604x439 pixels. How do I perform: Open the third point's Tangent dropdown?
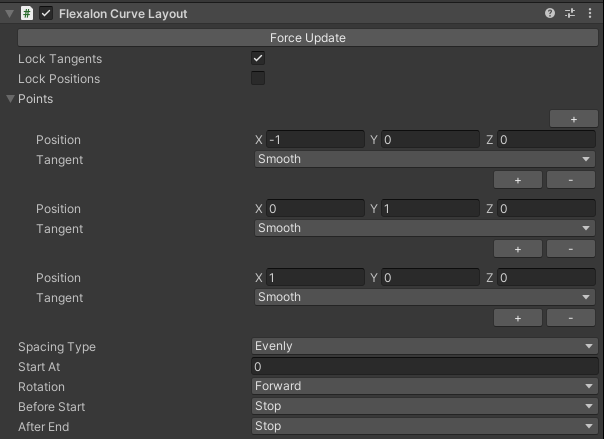(425, 297)
